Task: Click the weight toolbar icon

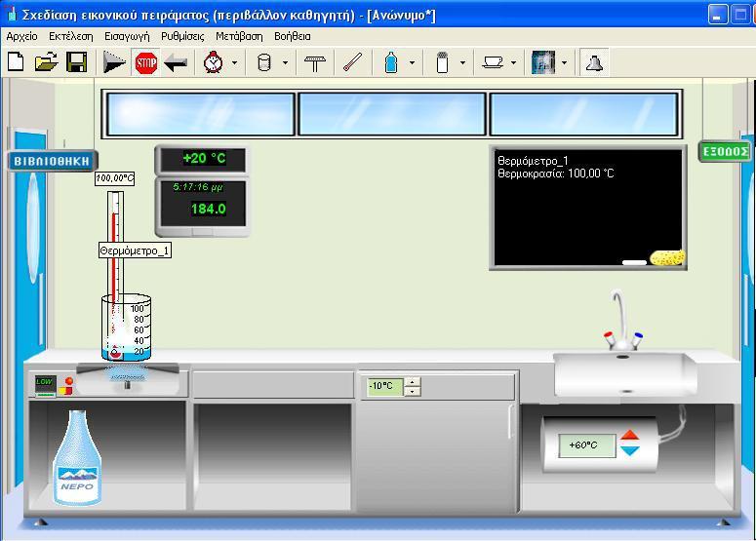Action: [594, 62]
